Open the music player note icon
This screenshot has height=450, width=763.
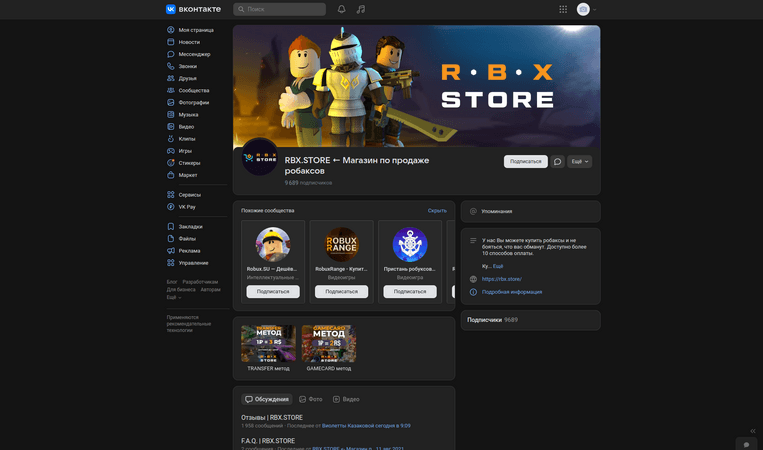click(x=361, y=9)
